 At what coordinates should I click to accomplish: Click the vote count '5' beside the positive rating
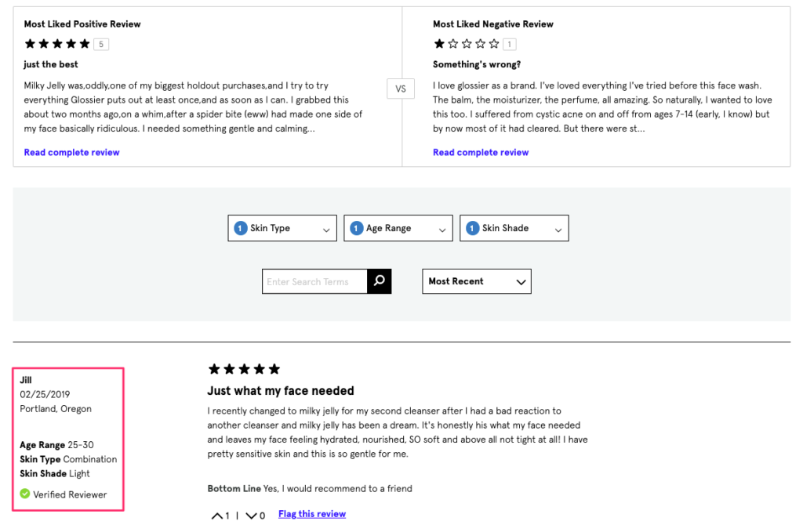pos(100,44)
